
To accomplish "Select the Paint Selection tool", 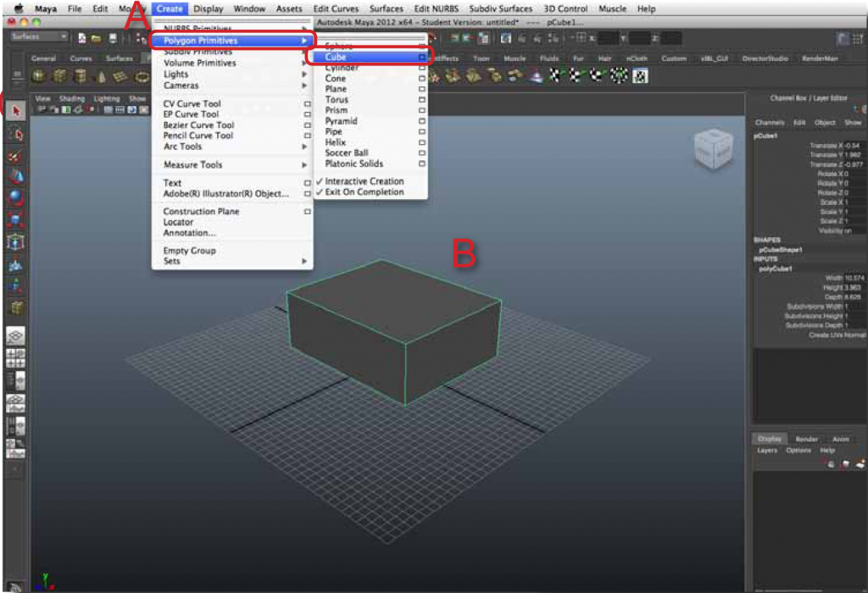I will [17, 153].
